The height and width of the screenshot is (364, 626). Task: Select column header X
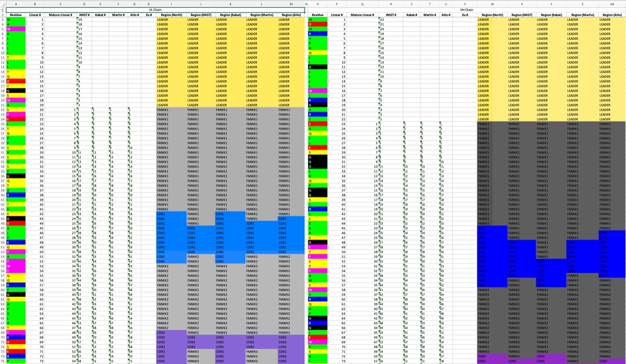click(x=522, y=4)
